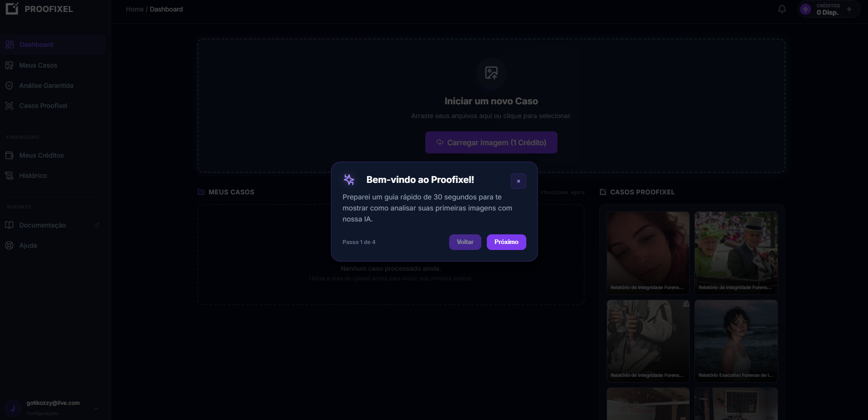Click the gotikozzy@live.com email
Viewport: 868px width, 420px height.
tap(53, 403)
